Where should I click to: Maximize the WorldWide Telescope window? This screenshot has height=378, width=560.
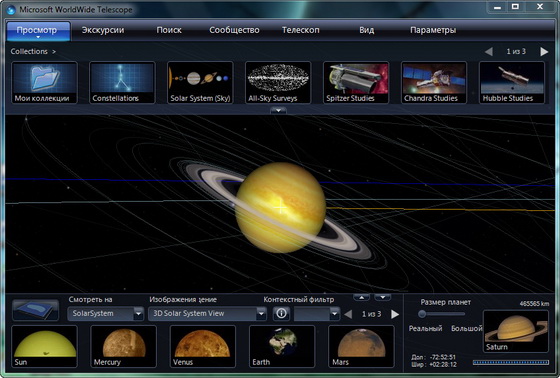click(515, 7)
